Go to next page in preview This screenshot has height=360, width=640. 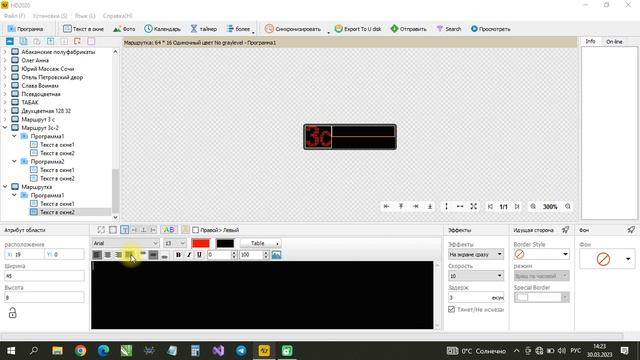[x=517, y=207]
